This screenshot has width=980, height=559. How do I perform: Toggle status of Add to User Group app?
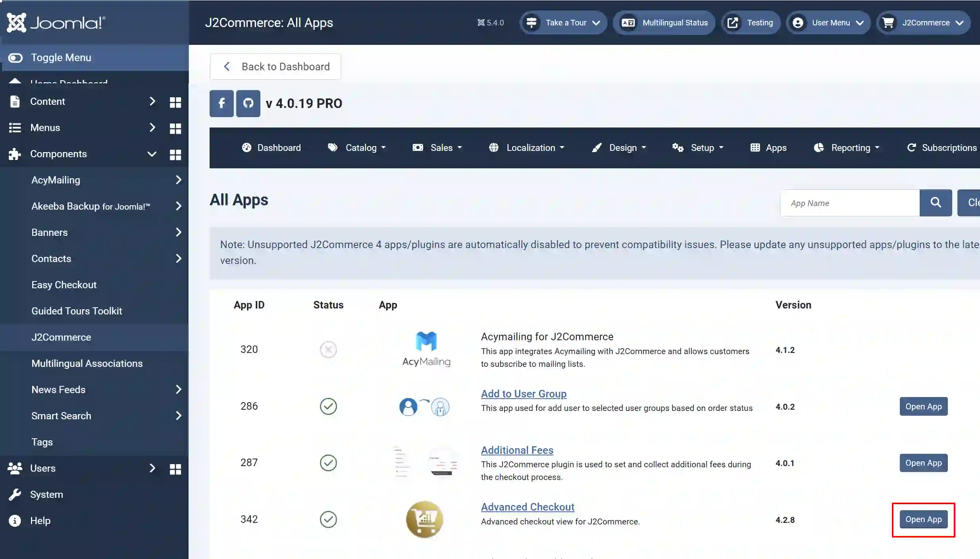point(328,406)
